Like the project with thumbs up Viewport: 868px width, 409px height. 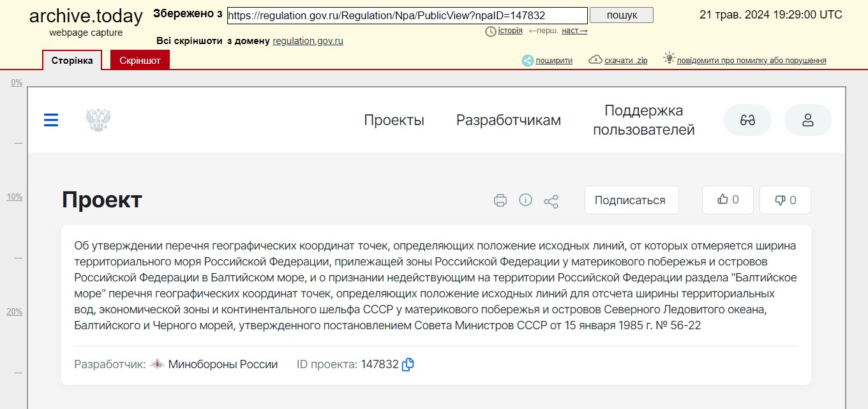tap(728, 200)
